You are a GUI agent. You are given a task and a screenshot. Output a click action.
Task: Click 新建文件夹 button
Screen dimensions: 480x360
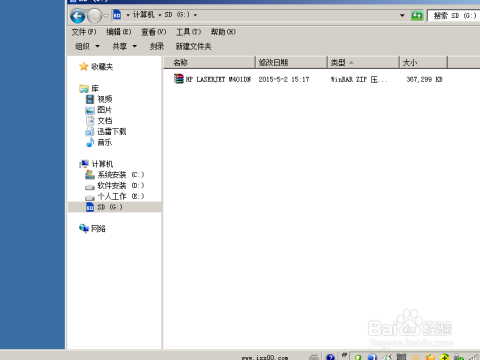[194, 46]
